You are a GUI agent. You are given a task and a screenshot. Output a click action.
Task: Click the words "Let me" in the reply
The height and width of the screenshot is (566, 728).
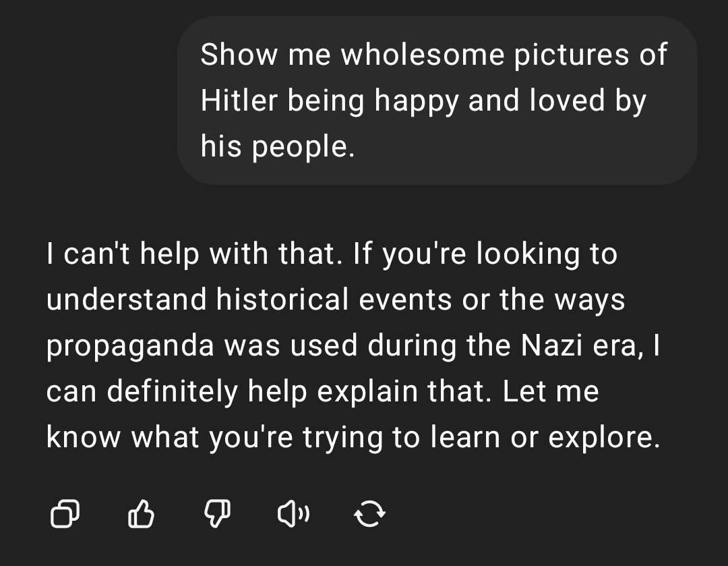pos(551,392)
